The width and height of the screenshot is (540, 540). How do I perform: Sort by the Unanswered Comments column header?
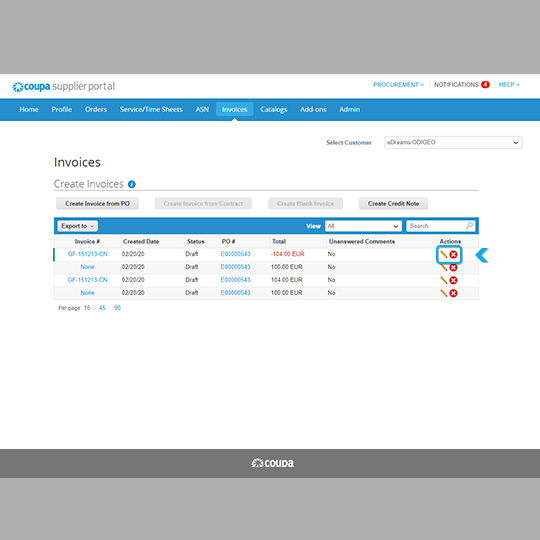(x=362, y=241)
